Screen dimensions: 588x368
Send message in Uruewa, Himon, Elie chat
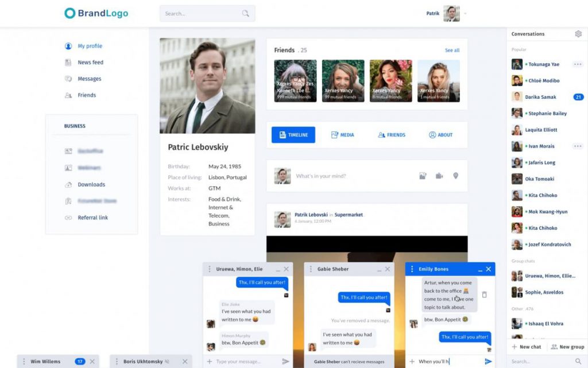[x=285, y=361]
